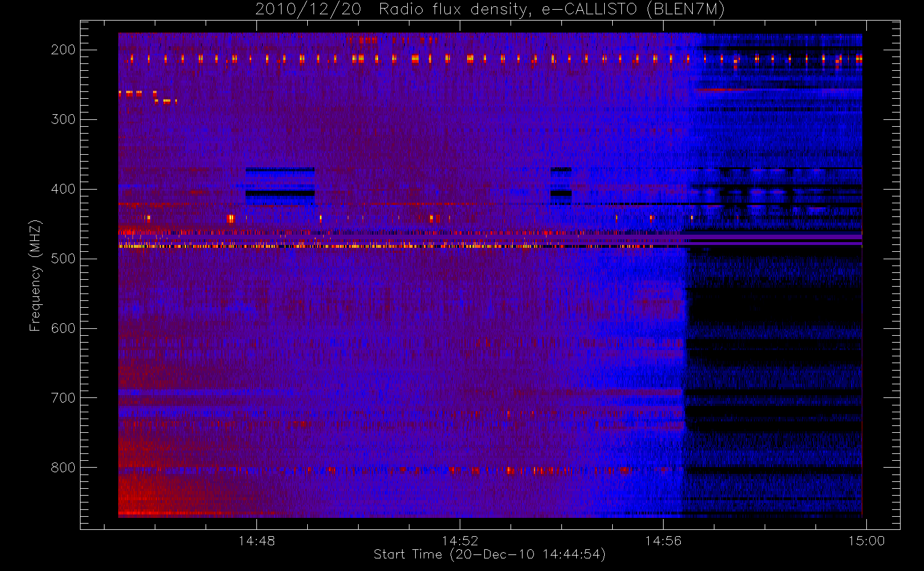This screenshot has width=924, height=571.
Task: Click the 400 frequency tick label
Action: [63, 189]
